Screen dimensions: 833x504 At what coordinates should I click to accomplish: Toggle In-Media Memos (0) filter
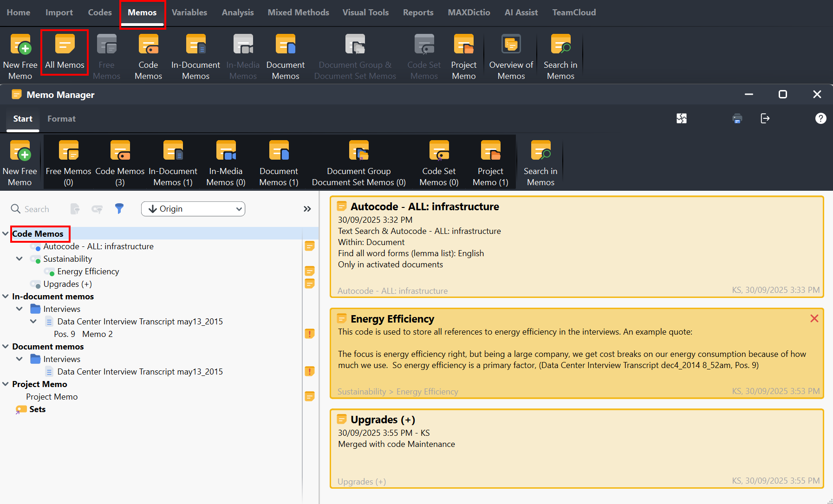(x=226, y=163)
